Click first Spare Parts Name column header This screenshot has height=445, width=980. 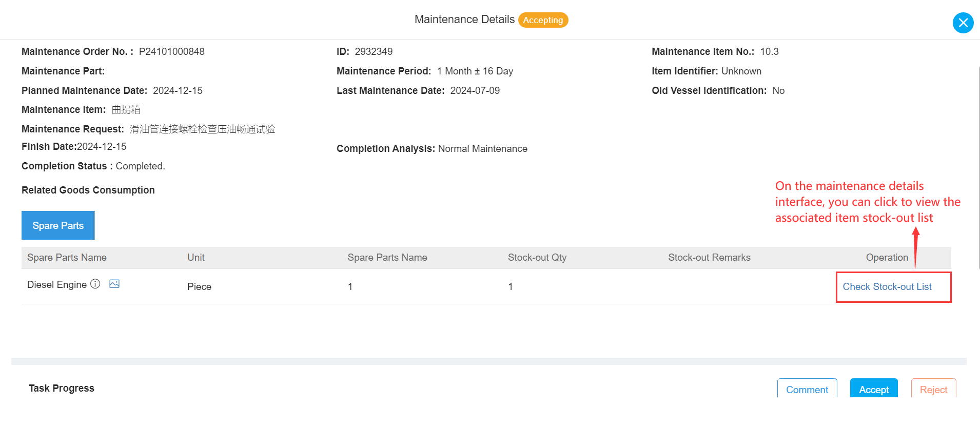point(67,258)
